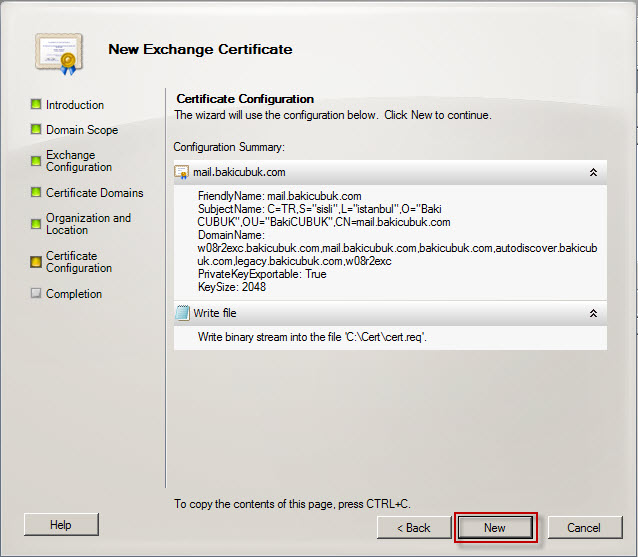The image size is (638, 557).
Task: Go back with the Back button
Action: point(414,528)
